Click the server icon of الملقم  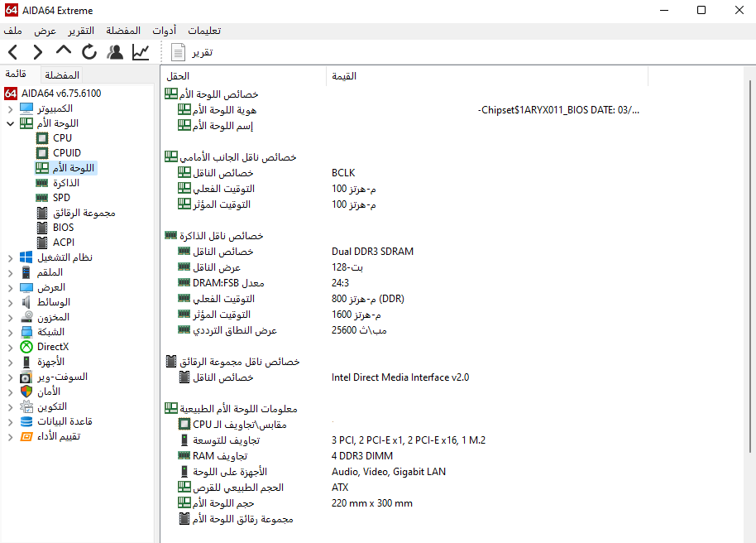point(26,272)
